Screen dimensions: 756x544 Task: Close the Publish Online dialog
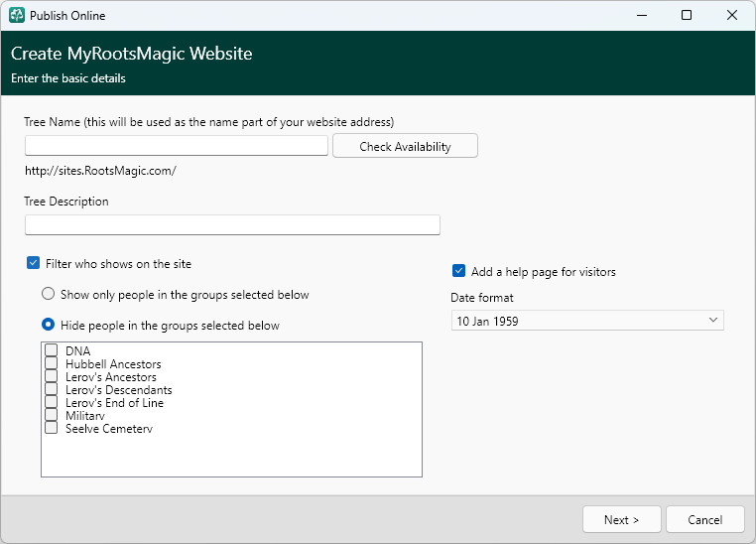tap(732, 16)
